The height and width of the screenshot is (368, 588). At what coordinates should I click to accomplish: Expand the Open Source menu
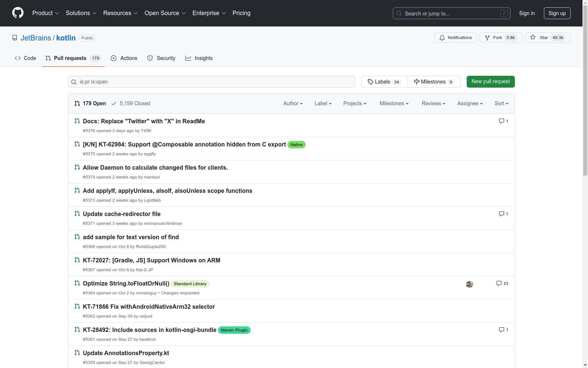(x=165, y=13)
